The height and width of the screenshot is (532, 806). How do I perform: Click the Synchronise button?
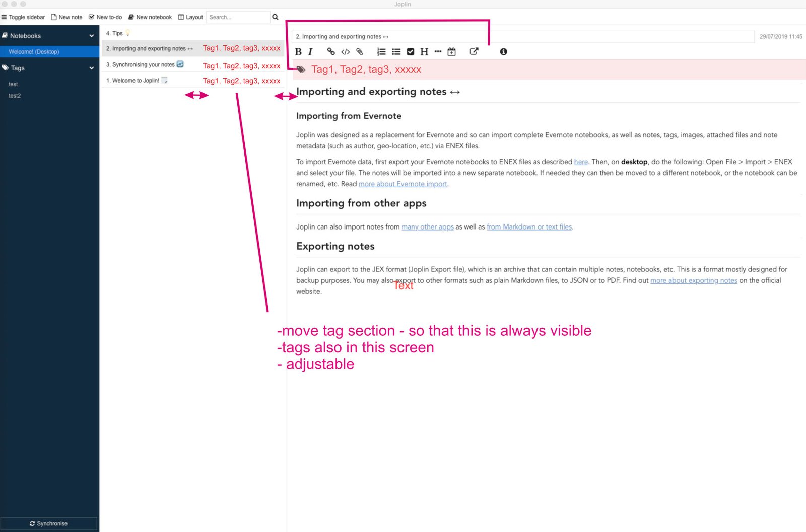[x=49, y=523]
